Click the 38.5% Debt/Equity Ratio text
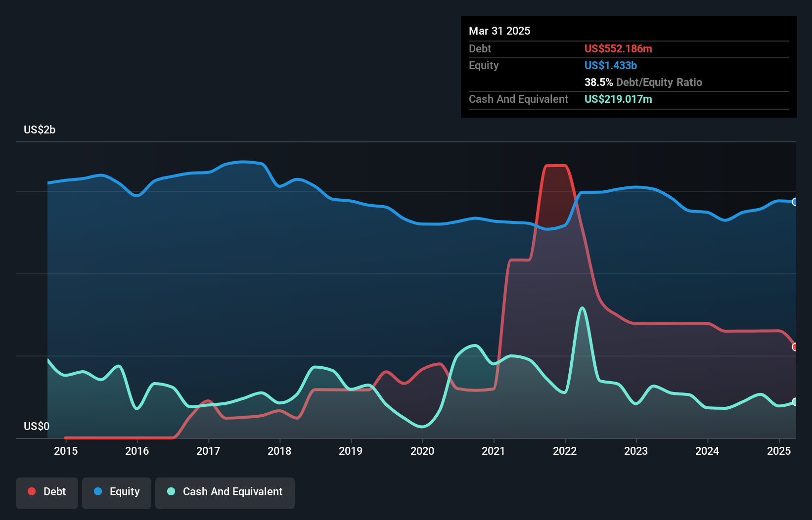Image resolution: width=812 pixels, height=520 pixels. [x=643, y=82]
